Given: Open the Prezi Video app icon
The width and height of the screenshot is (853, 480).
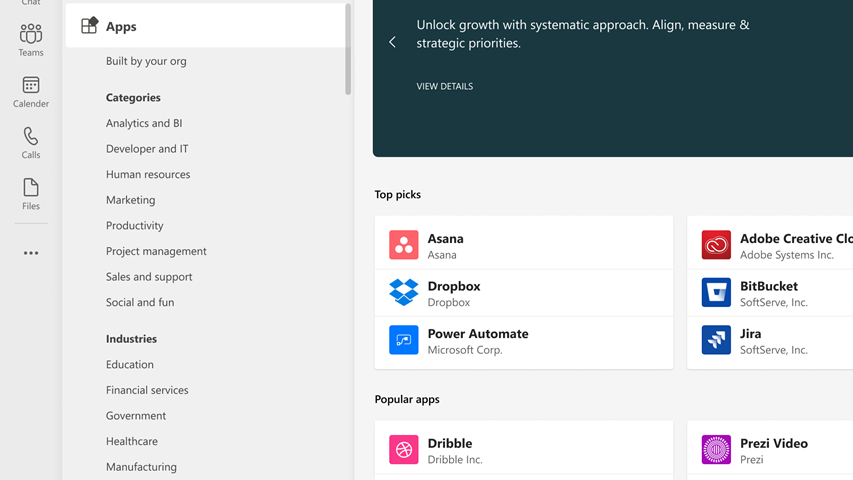Looking at the screenshot, I should pyautogui.click(x=716, y=450).
